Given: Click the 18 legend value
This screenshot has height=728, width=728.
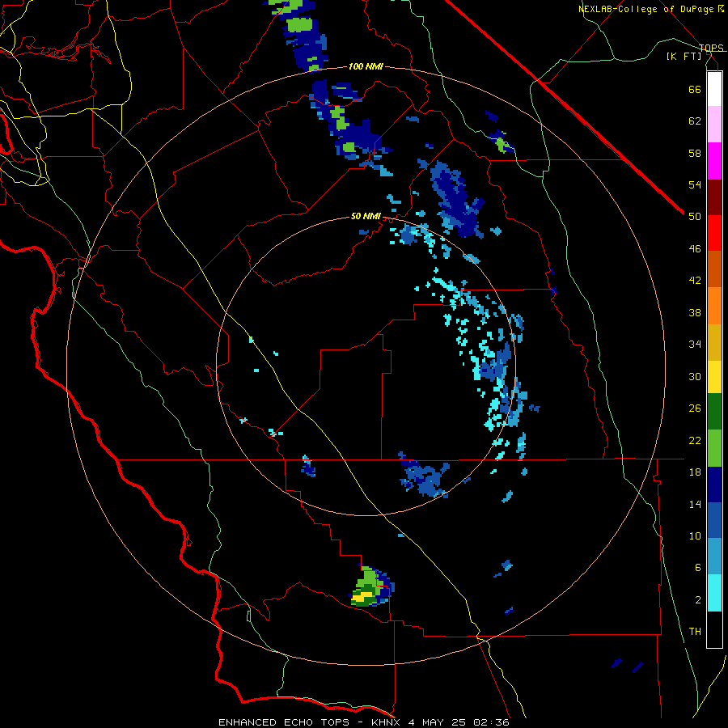Looking at the screenshot, I should (695, 472).
